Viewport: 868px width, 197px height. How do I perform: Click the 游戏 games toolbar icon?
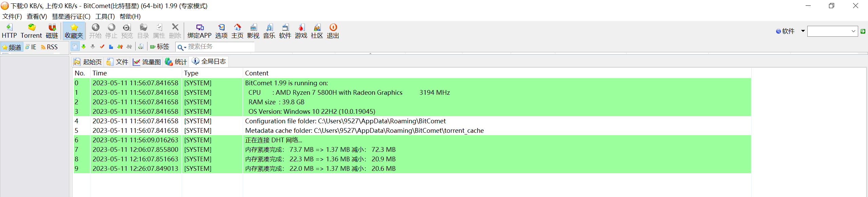(x=301, y=31)
